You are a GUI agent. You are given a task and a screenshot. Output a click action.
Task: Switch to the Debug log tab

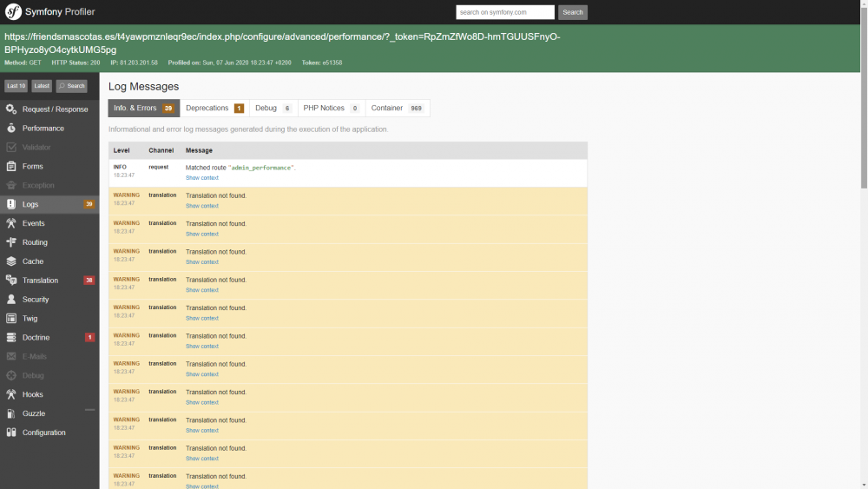(x=273, y=108)
